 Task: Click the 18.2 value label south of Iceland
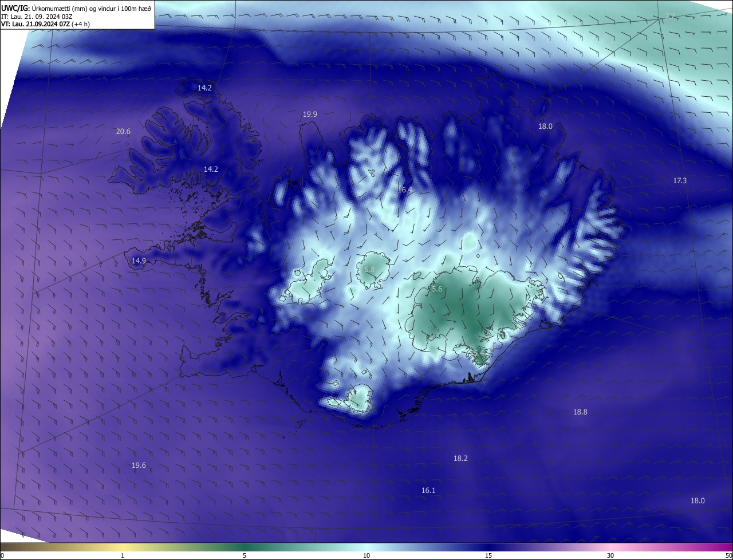pos(460,459)
